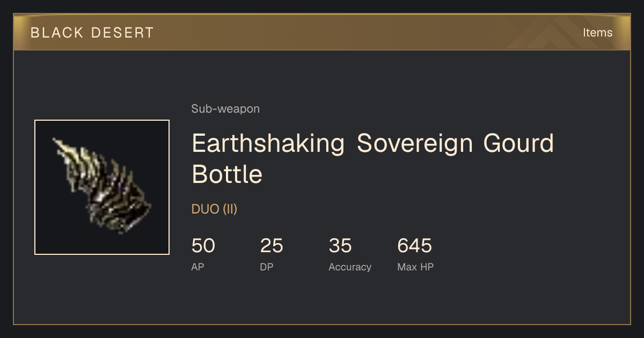Click the Sub-weapon category label
Image resolution: width=644 pixels, height=338 pixels.
[225, 109]
